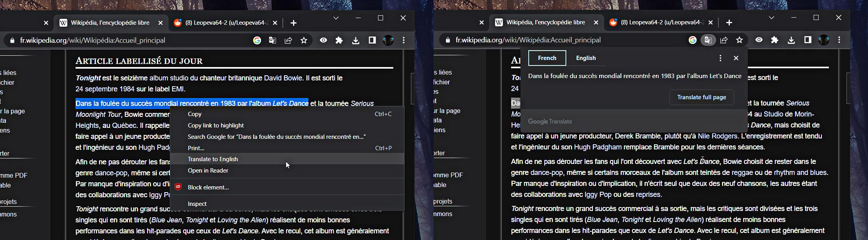The width and height of the screenshot is (868, 240).
Task: Choose Block element… uBlock entry
Action: [x=287, y=187]
